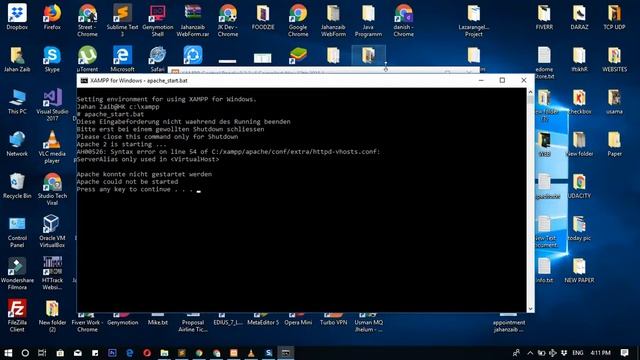Open the Java Programm folder

click(368, 20)
